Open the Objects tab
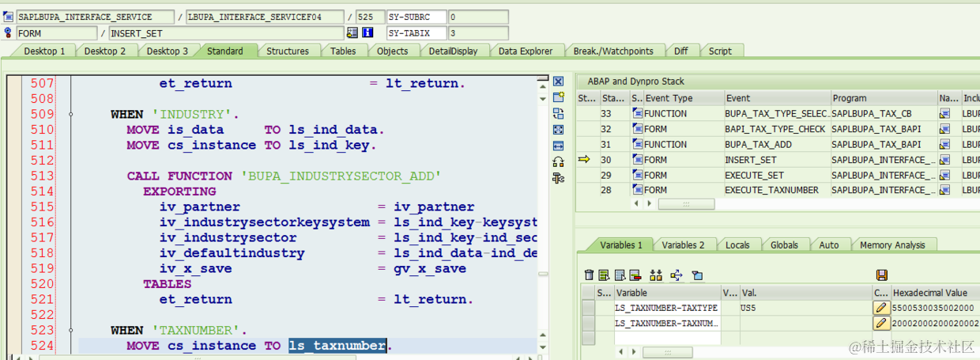This screenshot has height=360, width=980. coord(393,51)
